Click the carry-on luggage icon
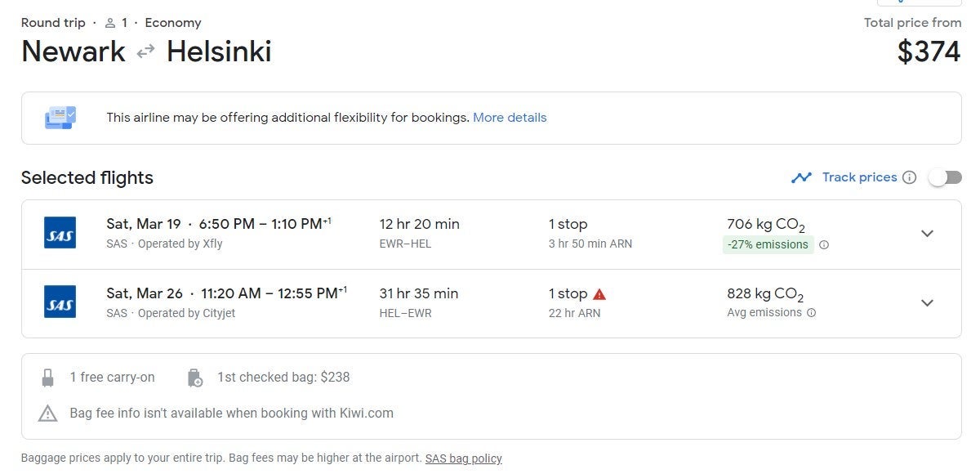Viewport: 980px width, 474px height. click(47, 378)
